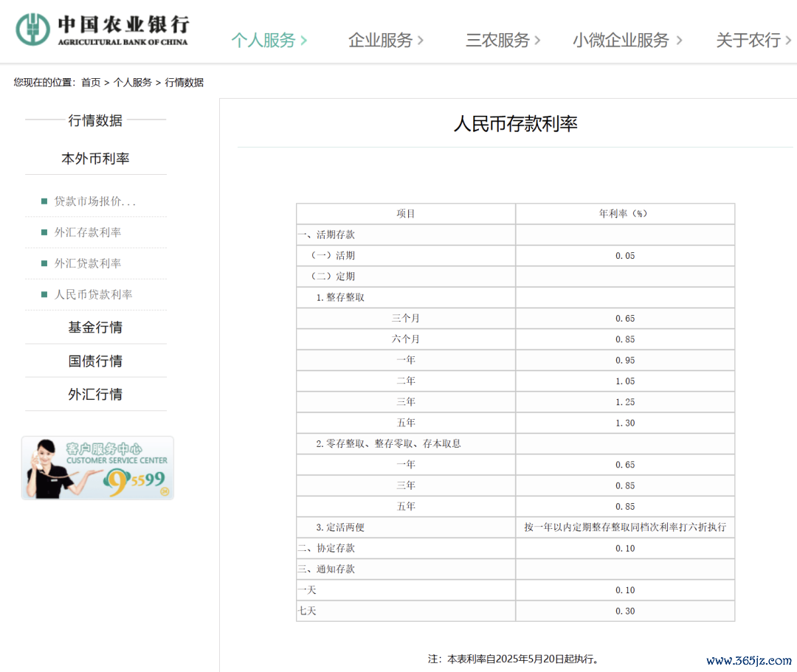Open the 95599 customer service center banner
The width and height of the screenshot is (797, 672).
click(x=97, y=468)
